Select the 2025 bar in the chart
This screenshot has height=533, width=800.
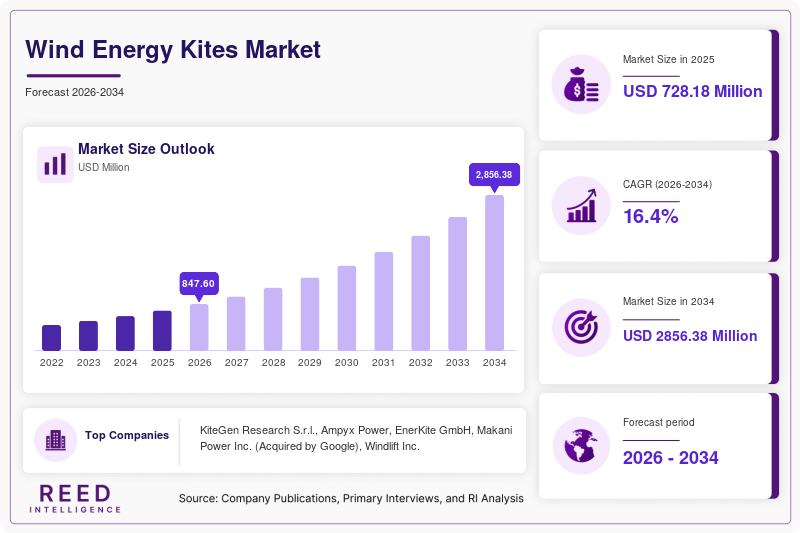(x=162, y=331)
